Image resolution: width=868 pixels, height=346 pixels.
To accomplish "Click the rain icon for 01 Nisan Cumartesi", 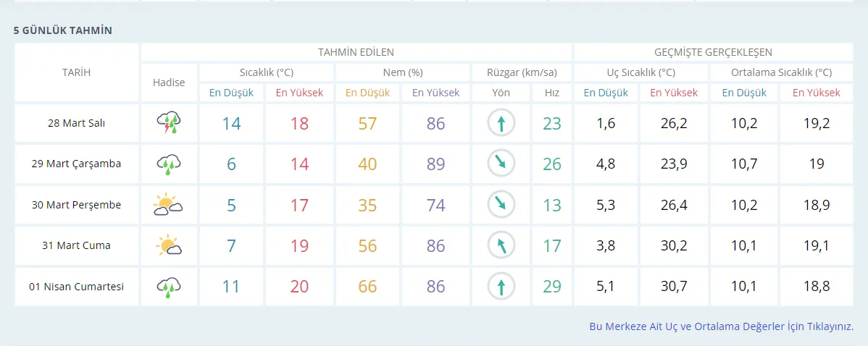I will click(x=168, y=287).
